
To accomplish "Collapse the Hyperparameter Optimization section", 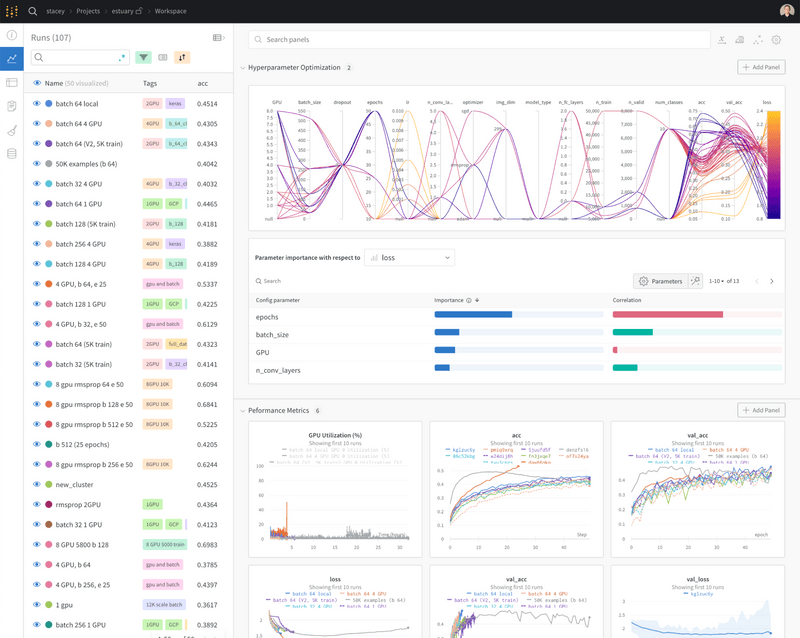I will pyautogui.click(x=243, y=68).
